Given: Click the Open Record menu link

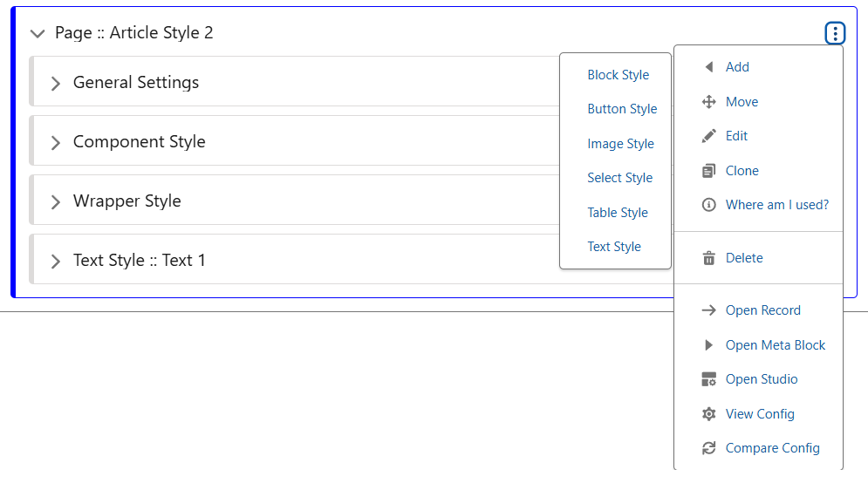Looking at the screenshot, I should pos(762,310).
